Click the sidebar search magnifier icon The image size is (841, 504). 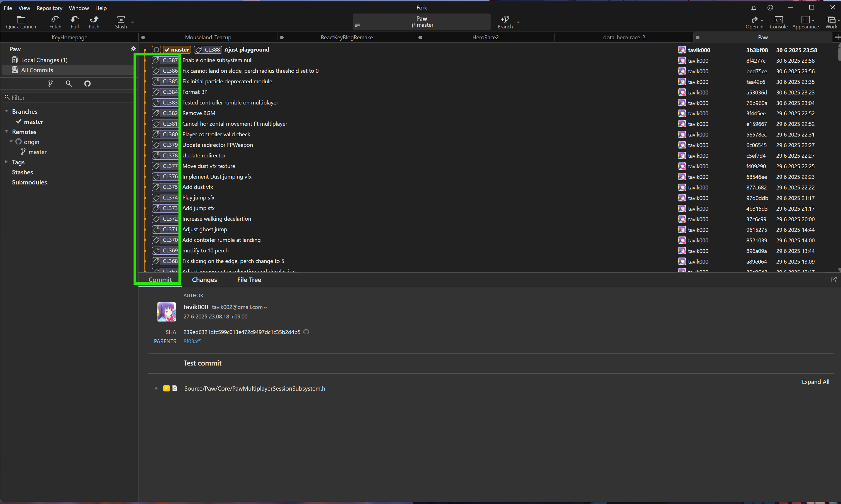(x=69, y=84)
